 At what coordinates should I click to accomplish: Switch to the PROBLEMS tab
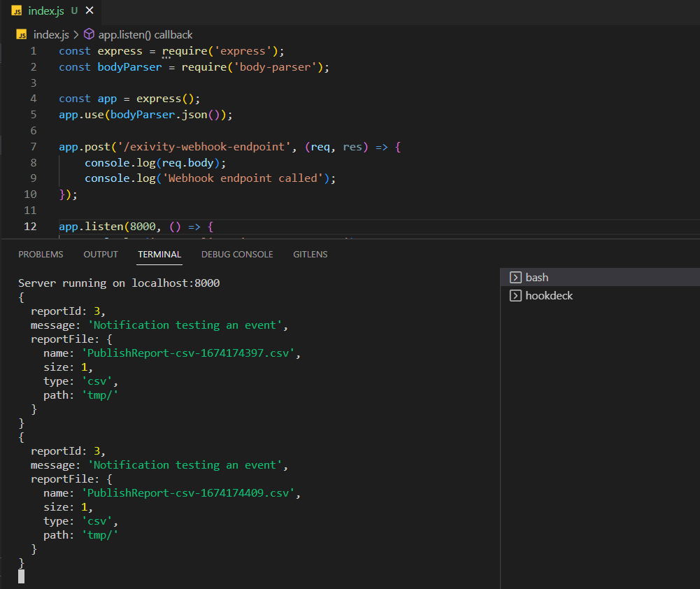coord(40,255)
